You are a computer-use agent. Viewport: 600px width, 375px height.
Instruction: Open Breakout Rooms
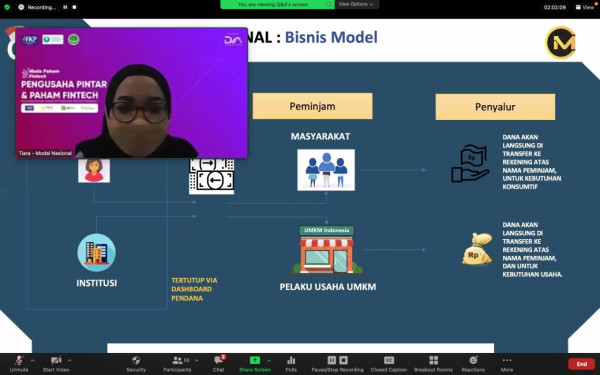(433, 364)
